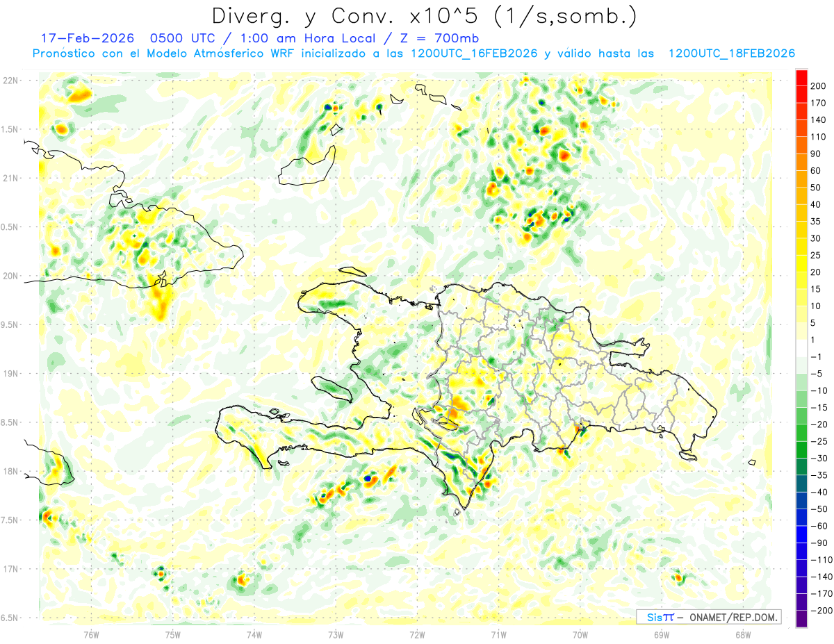Click the '69W' longitude label
The image size is (834, 644).
(x=662, y=634)
